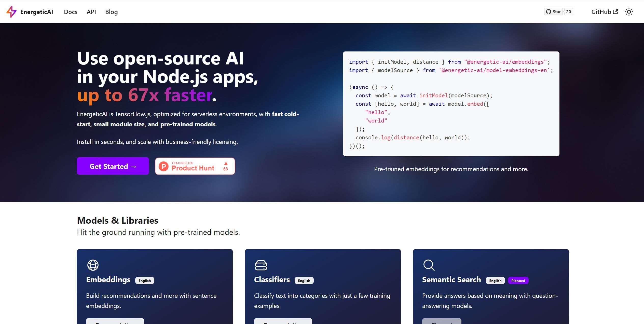Image resolution: width=644 pixels, height=324 pixels.
Task: Click the Product Hunt P logo icon
Action: (x=163, y=166)
